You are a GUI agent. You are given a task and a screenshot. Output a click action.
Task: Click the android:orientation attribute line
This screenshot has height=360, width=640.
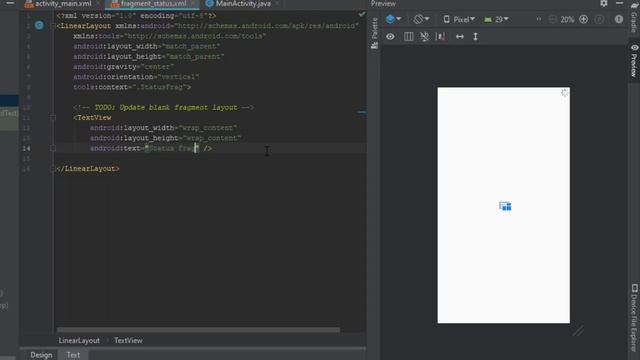click(136, 77)
